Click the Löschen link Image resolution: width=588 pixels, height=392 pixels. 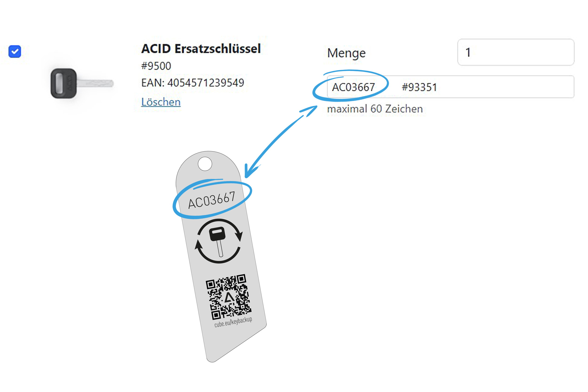tap(161, 102)
